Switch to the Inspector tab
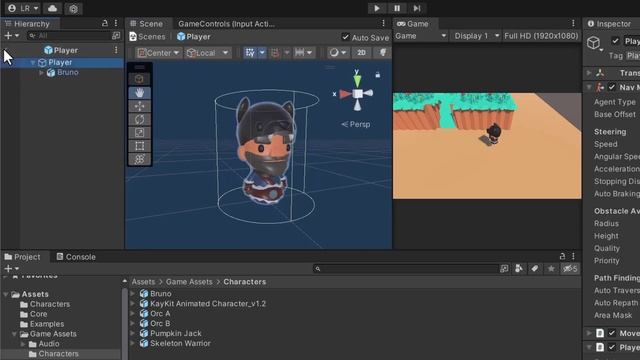The height and width of the screenshot is (360, 640). [x=609, y=24]
